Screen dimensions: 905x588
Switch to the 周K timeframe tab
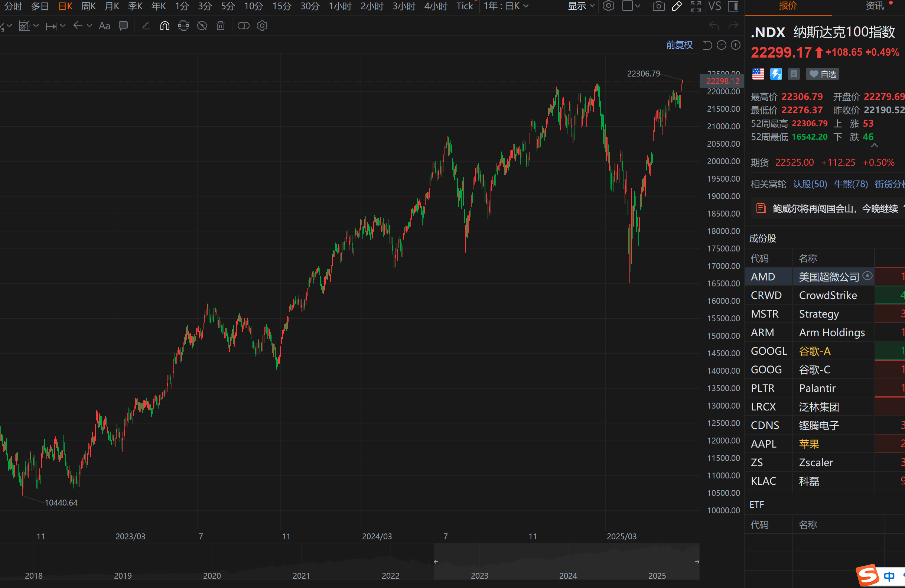88,6
